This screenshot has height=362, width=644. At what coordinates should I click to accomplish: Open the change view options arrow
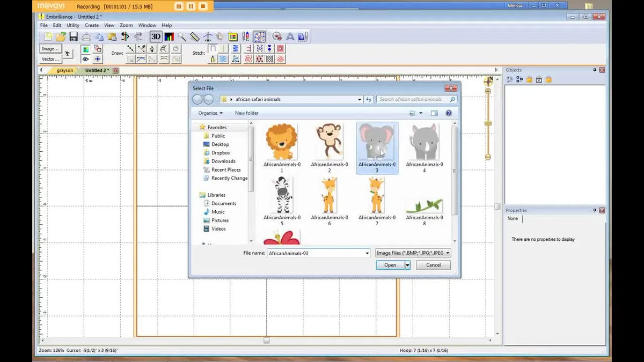pos(421,113)
